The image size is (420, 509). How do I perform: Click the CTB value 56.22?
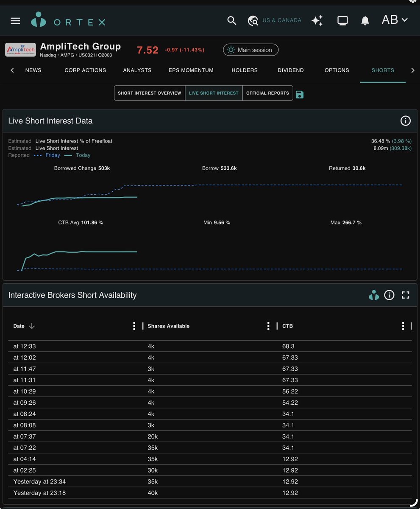point(290,391)
